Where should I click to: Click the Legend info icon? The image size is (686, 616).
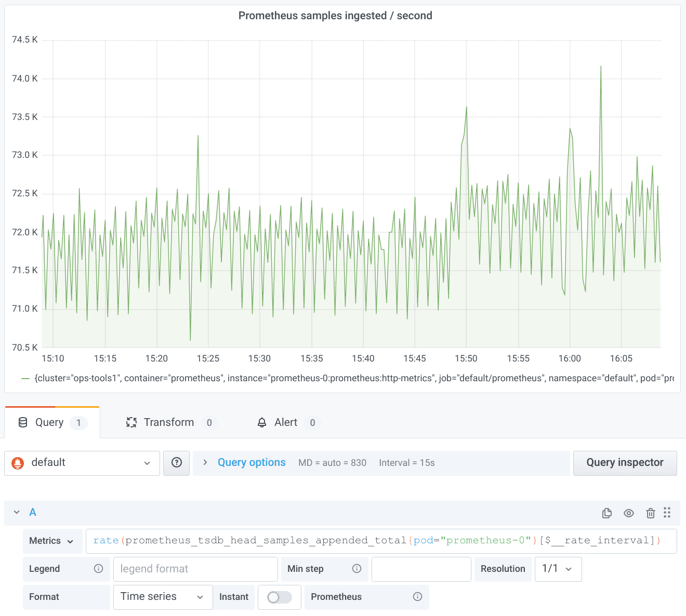tap(98, 569)
